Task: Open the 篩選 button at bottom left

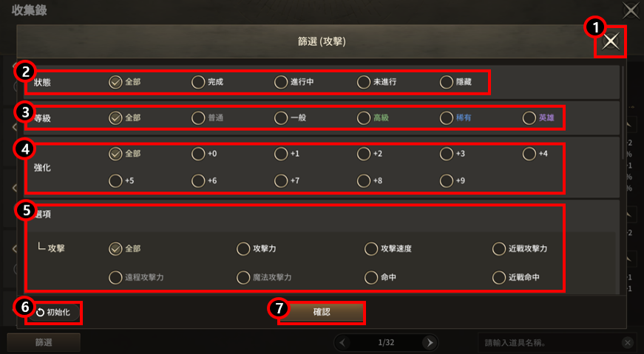Action: (44, 342)
